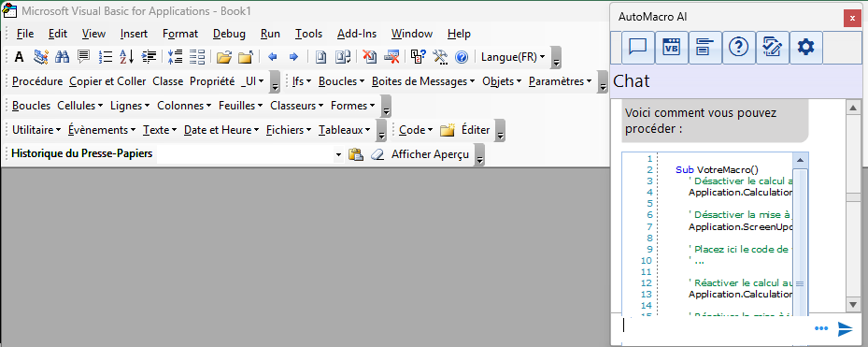Click the VB code window icon in AutoMacro AI
The width and height of the screenshot is (868, 347).
(x=672, y=47)
